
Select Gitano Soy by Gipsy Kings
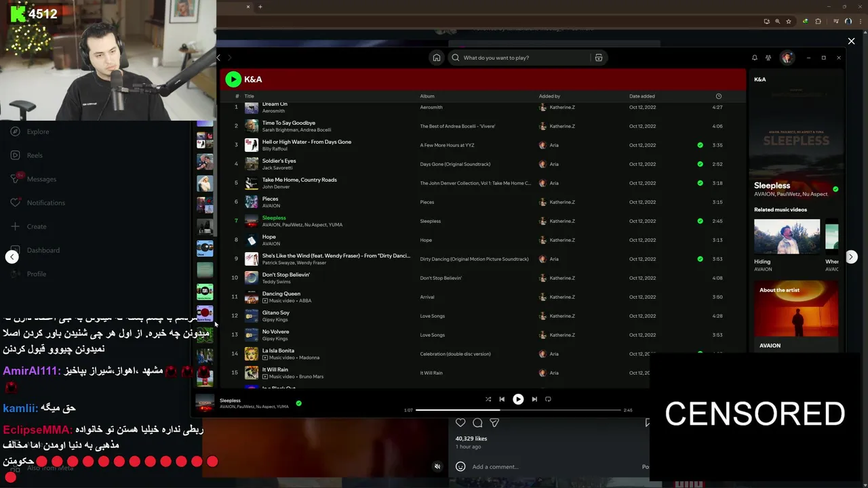[x=481, y=316]
